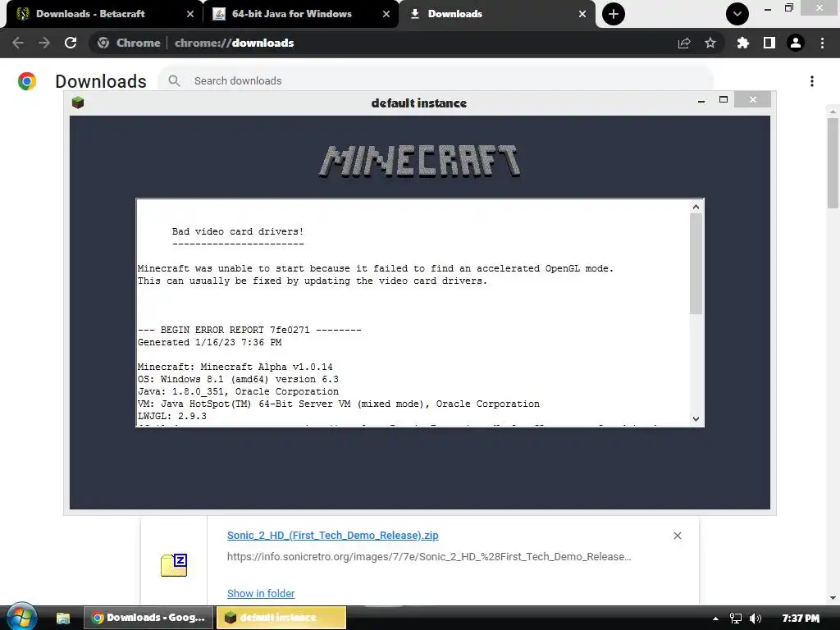Image resolution: width=840 pixels, height=630 pixels.
Task: Minimize the Chrome browser window
Action: (x=768, y=8)
